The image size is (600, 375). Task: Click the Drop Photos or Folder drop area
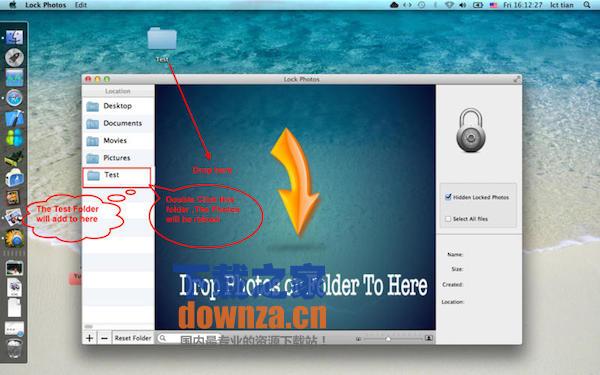point(295,207)
